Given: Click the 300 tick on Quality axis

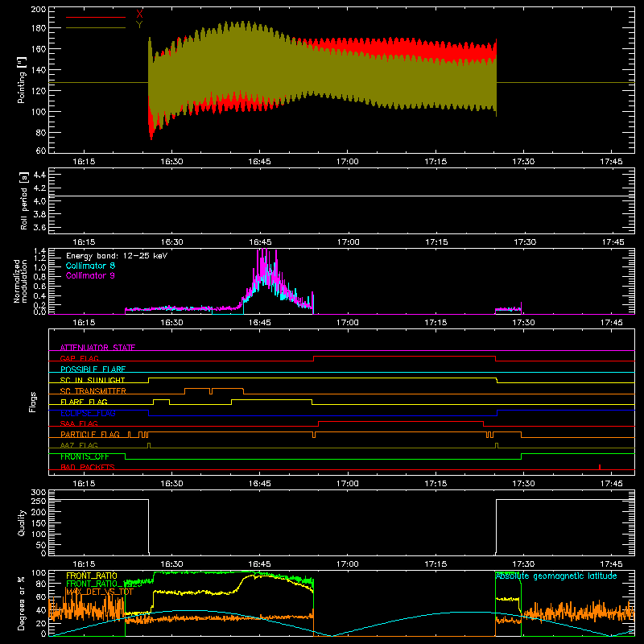Looking at the screenshot, I should coord(39,492).
